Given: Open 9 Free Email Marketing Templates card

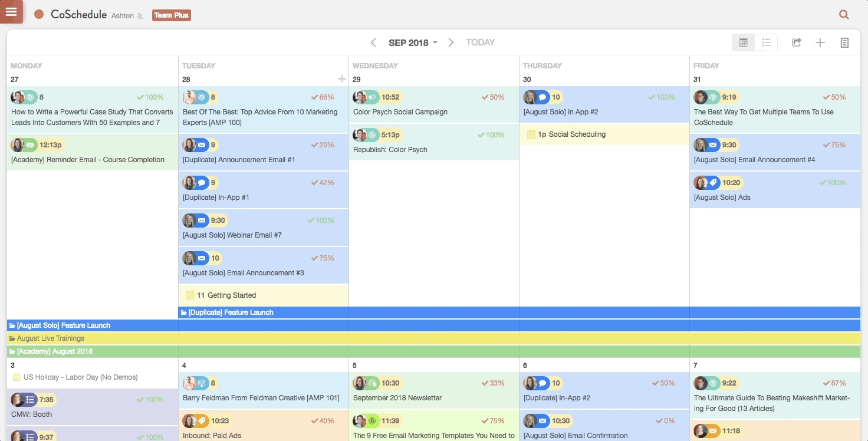Looking at the screenshot, I should click(x=433, y=426).
